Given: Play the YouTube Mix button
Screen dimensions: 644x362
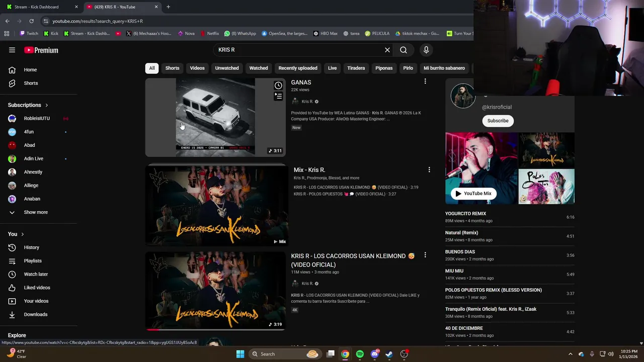Looking at the screenshot, I should (473, 194).
